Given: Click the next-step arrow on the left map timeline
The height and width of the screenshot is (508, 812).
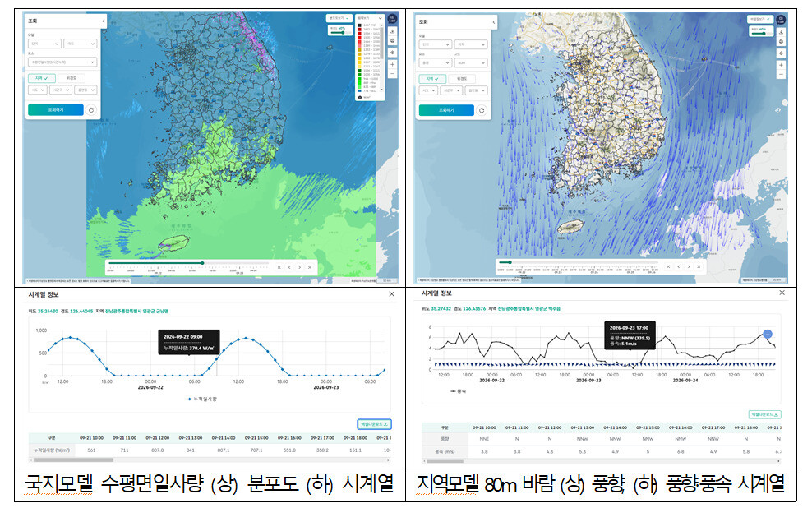Looking at the screenshot, I should coord(299,268).
